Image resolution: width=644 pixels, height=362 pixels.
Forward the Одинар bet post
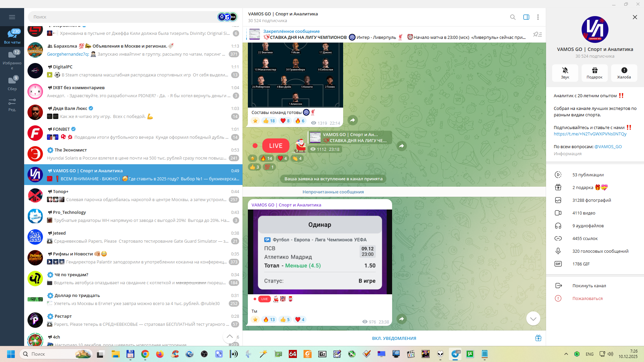pos(401,319)
